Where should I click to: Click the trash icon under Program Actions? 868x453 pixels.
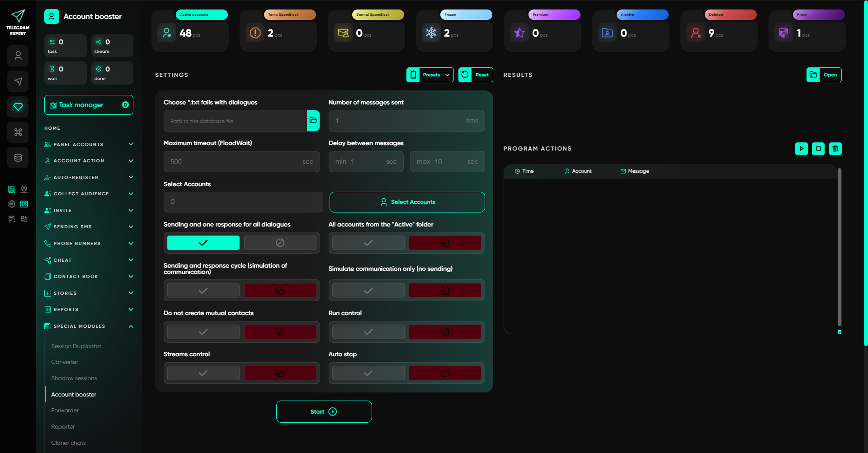coord(835,148)
